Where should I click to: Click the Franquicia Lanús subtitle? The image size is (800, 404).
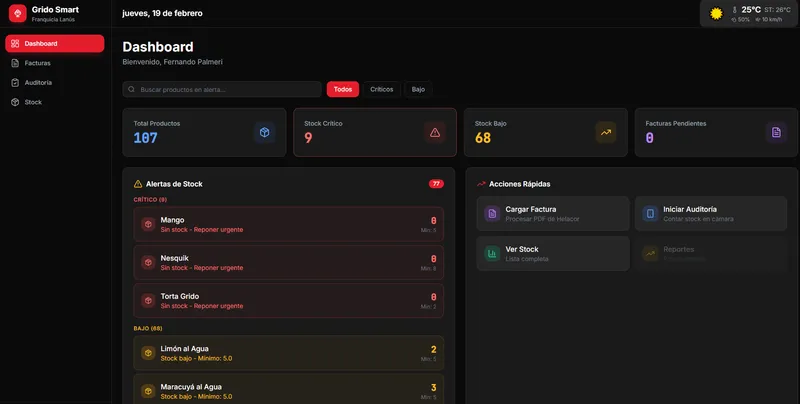coord(53,19)
